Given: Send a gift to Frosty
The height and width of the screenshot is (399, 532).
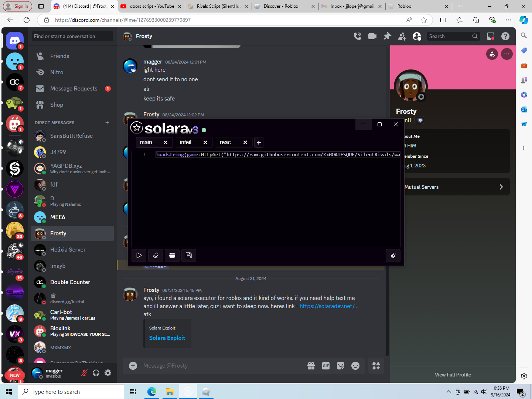Looking at the screenshot, I should [311, 366].
